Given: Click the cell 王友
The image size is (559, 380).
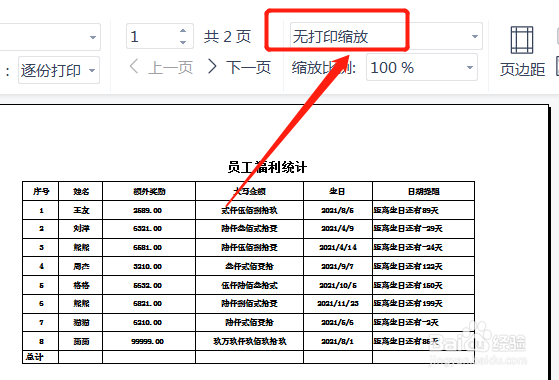Looking at the screenshot, I should (x=81, y=210).
